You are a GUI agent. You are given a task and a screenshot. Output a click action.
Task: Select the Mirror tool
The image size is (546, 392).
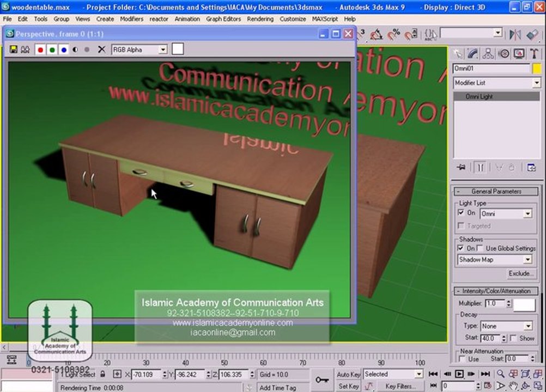pos(515,34)
